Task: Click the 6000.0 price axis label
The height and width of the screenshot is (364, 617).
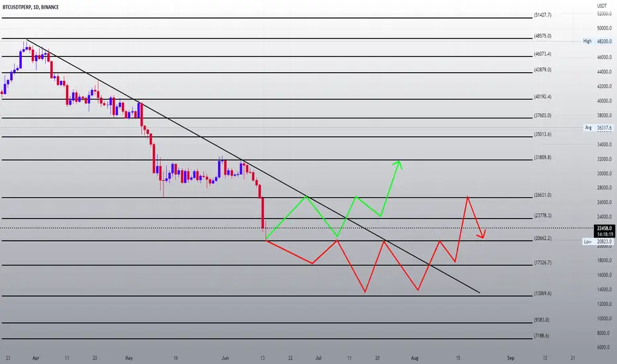Action: (603, 347)
